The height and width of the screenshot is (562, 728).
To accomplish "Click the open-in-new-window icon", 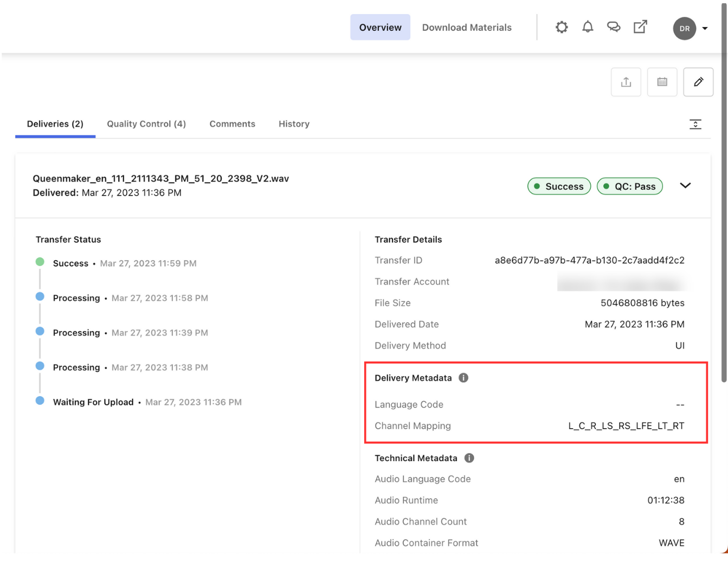I will click(x=640, y=27).
